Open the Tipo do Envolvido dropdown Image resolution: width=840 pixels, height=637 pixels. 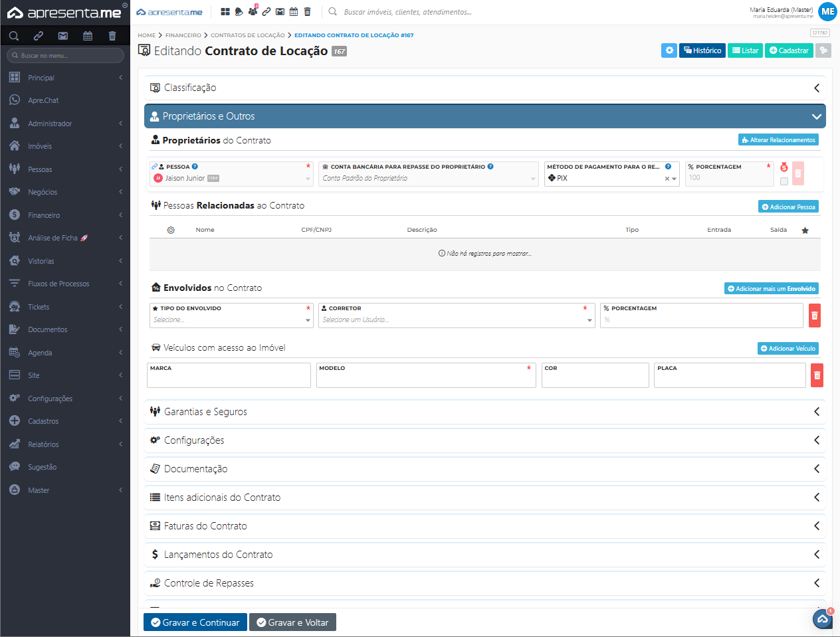[231, 320]
